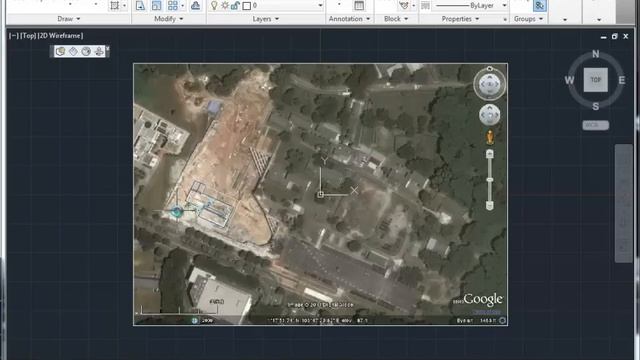Viewport: 640px width, 360px height.
Task: Click the array tool icon in Modify
Action: coord(173,5)
